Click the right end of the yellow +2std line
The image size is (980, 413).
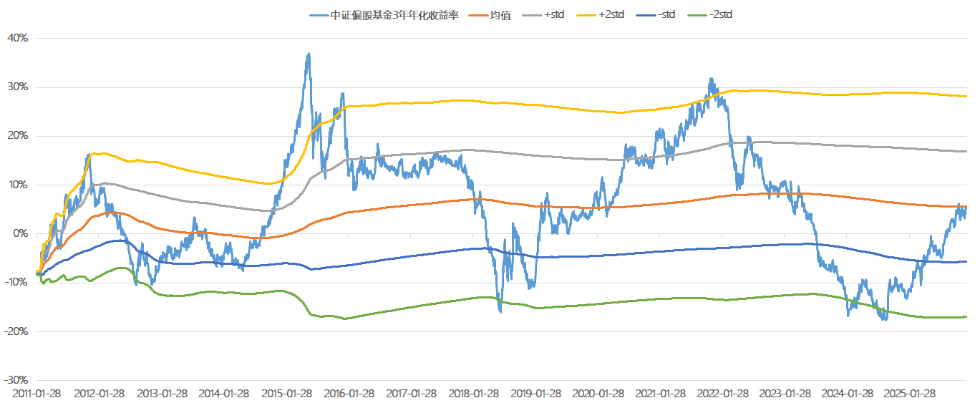pos(966,96)
